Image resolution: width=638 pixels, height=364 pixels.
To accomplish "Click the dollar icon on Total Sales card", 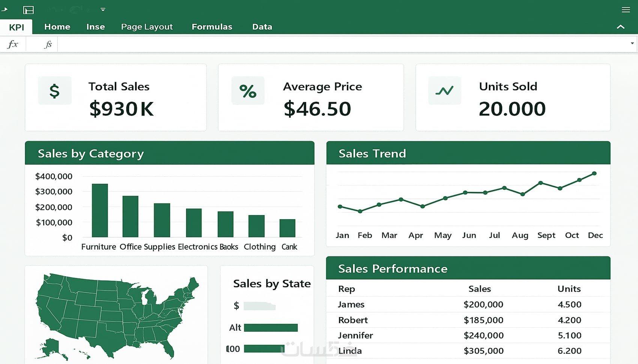I will pyautogui.click(x=54, y=91).
